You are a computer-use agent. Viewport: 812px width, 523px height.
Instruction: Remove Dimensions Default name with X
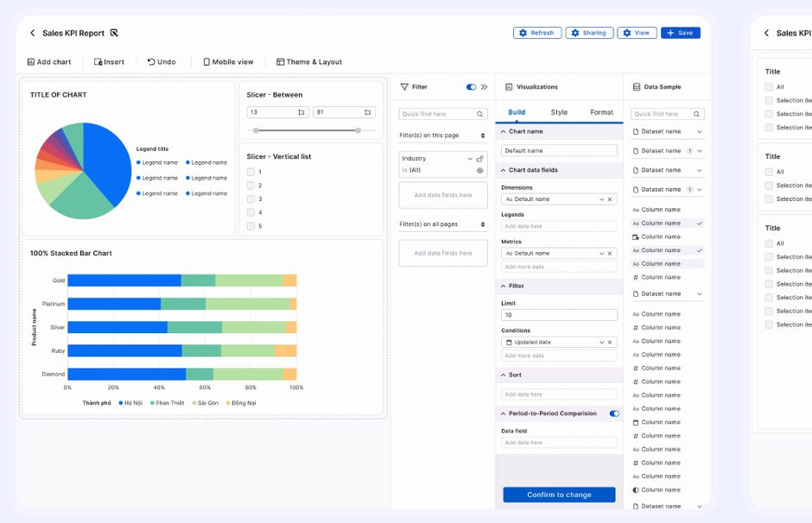pos(610,199)
